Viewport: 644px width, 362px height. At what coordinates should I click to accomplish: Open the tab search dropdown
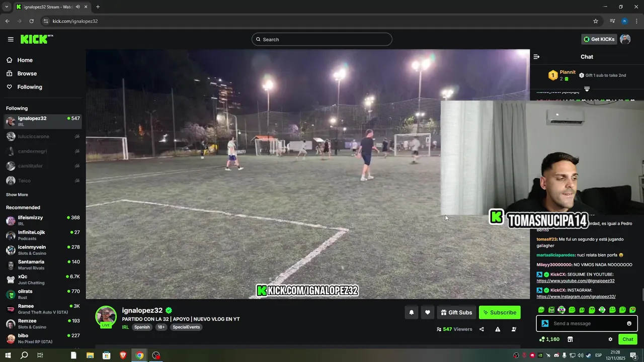[x=7, y=7]
